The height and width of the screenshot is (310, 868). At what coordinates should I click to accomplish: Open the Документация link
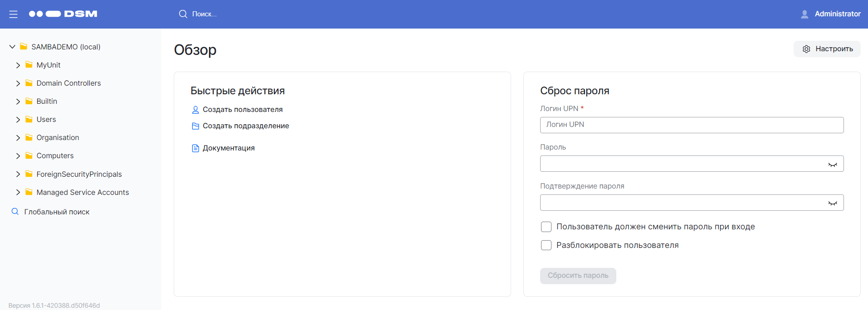pos(229,148)
